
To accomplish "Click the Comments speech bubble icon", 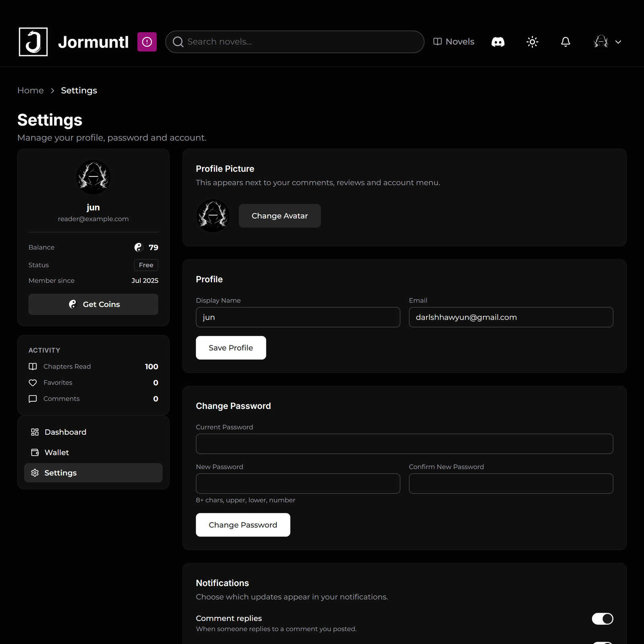I will [33, 398].
